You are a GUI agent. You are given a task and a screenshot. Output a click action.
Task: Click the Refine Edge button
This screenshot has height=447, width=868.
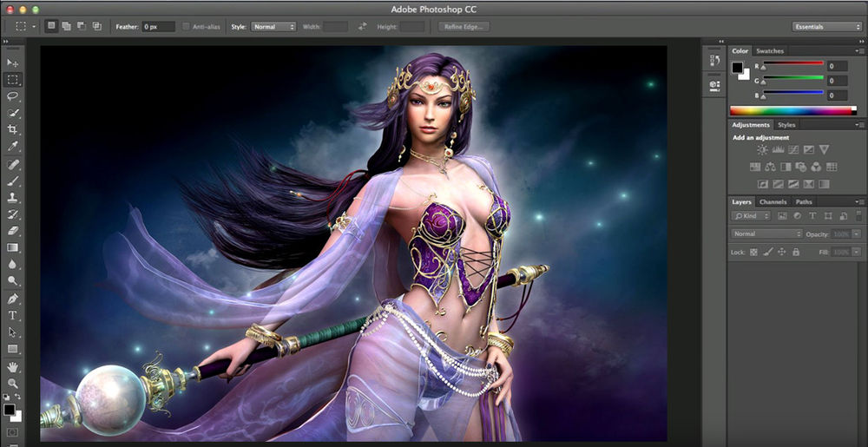[464, 27]
